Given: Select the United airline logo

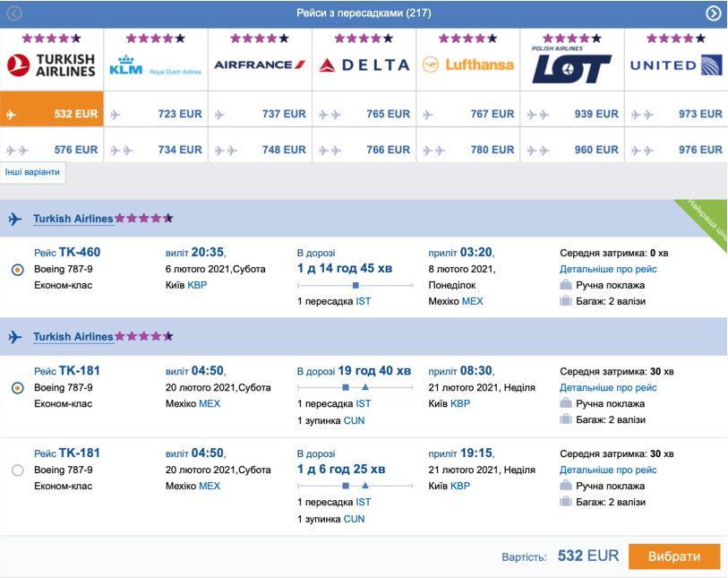Looking at the screenshot, I should 676,65.
